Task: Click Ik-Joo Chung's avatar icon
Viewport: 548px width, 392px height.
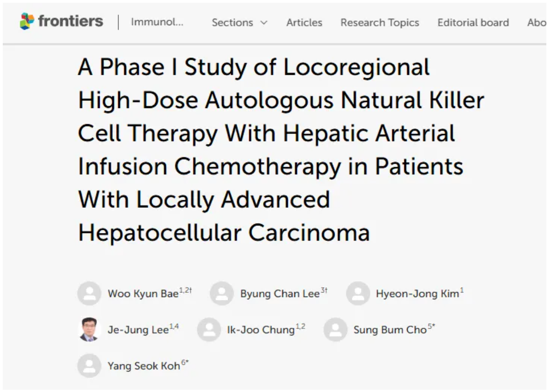Action: tap(209, 329)
